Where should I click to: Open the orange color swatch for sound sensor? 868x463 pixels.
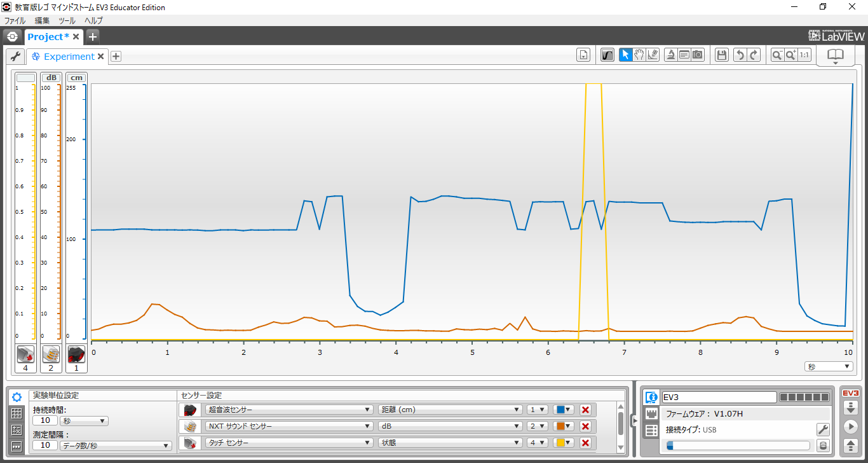563,426
